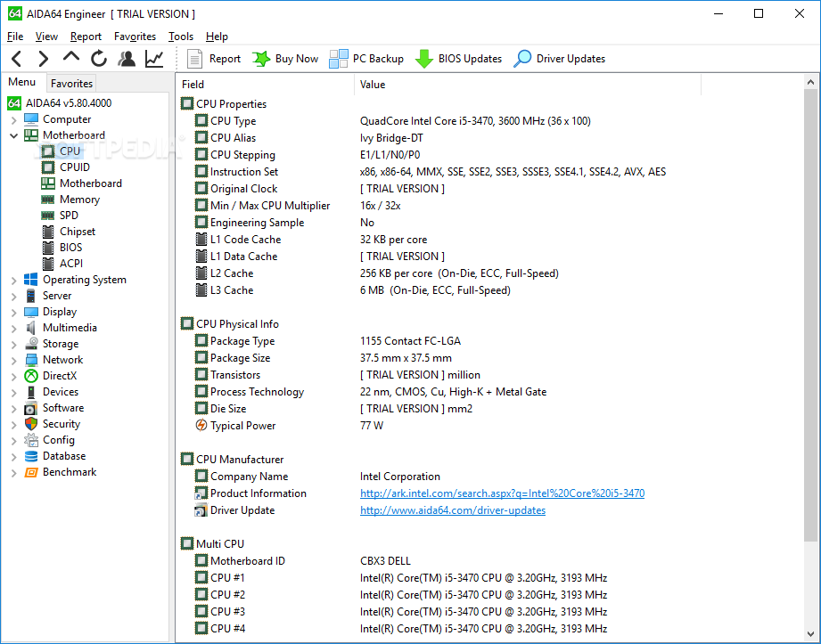The height and width of the screenshot is (644, 821).
Task: Open the aida64.com driver-updates link
Action: coord(452,510)
